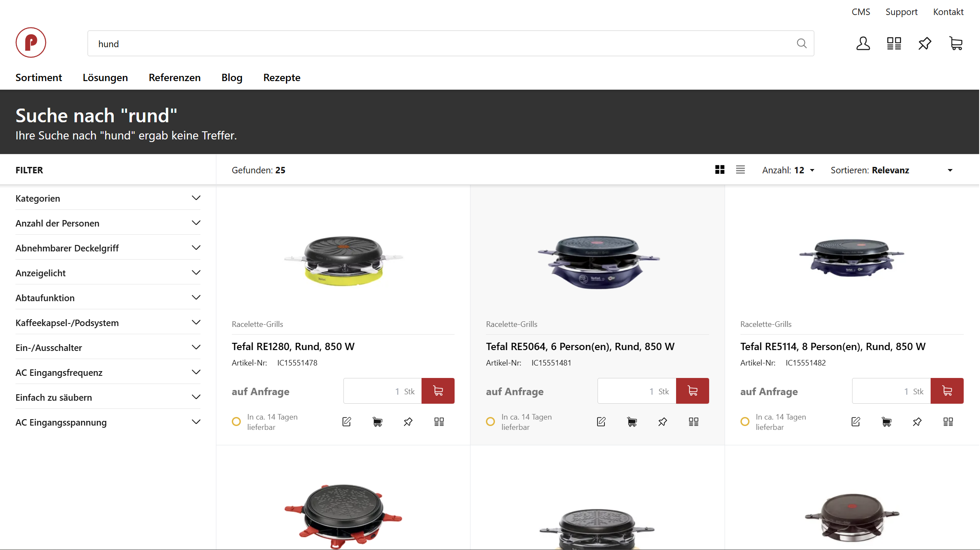Compare Tefal RE5114 product
Screen dimensions: 980x550
click(948, 422)
